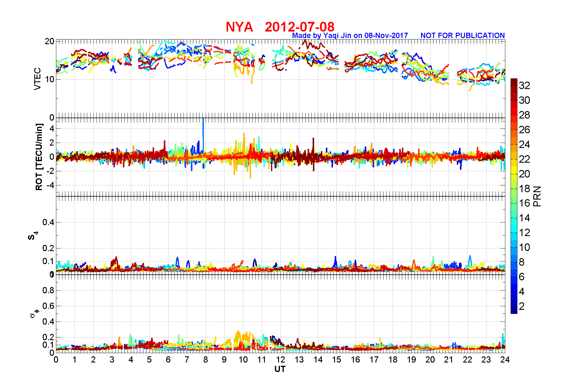The image size is (561, 392).
Task: Click colorbar tick label 6
Action: pos(522,277)
